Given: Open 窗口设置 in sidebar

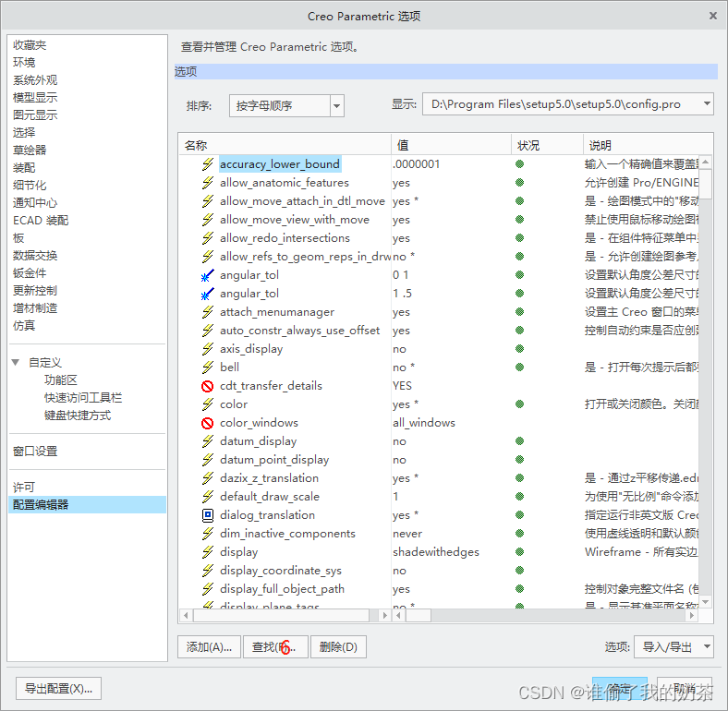Looking at the screenshot, I should click(x=35, y=452).
